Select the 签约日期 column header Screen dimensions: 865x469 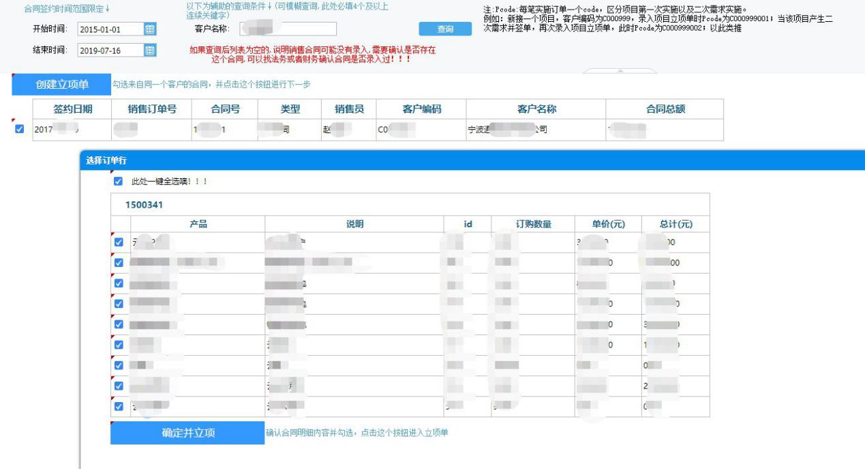click(72, 109)
